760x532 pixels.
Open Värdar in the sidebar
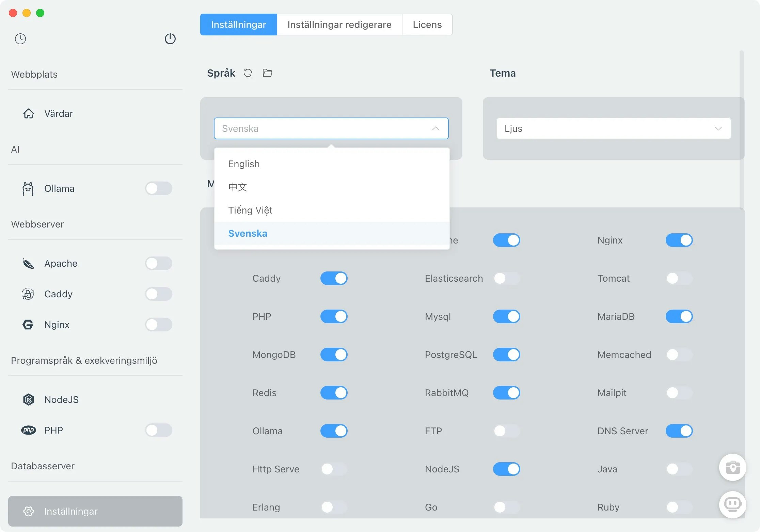tap(95, 113)
